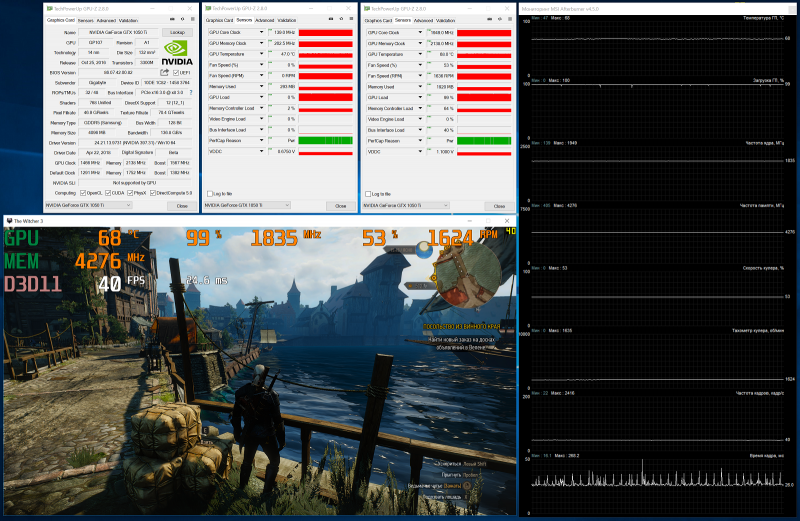
Task: Click The Witcher 3 window title icon
Action: [9, 220]
